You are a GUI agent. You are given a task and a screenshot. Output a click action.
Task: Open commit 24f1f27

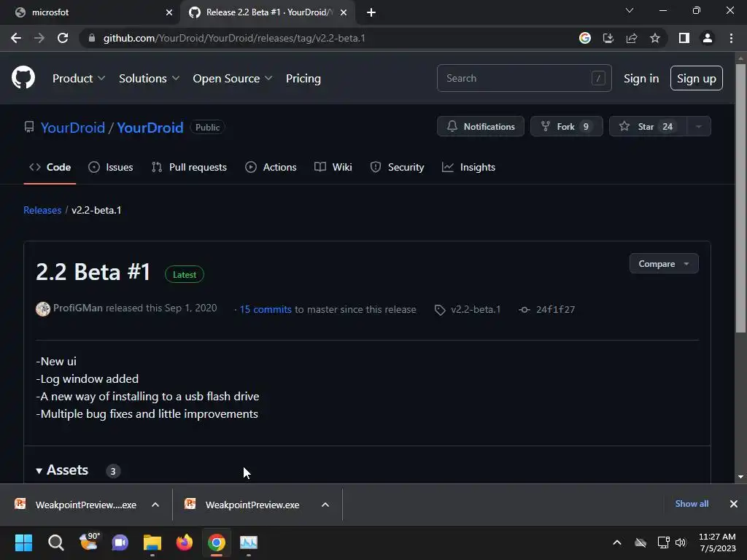(x=547, y=309)
